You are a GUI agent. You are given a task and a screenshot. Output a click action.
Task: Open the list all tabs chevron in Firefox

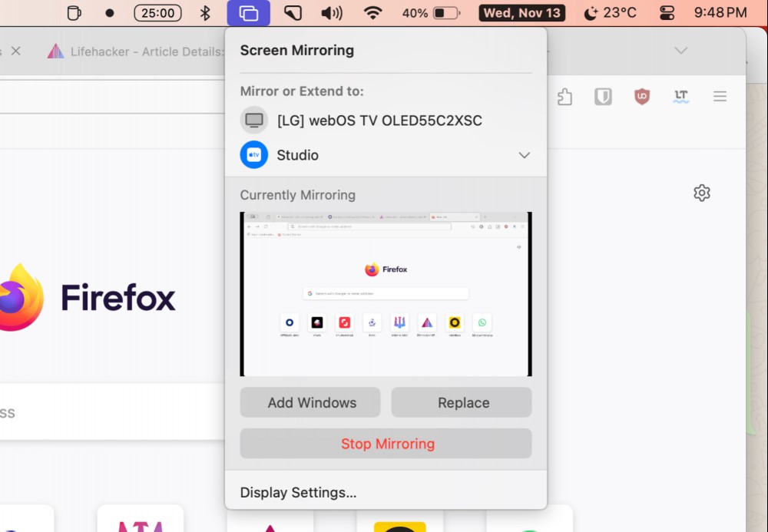pyautogui.click(x=680, y=51)
